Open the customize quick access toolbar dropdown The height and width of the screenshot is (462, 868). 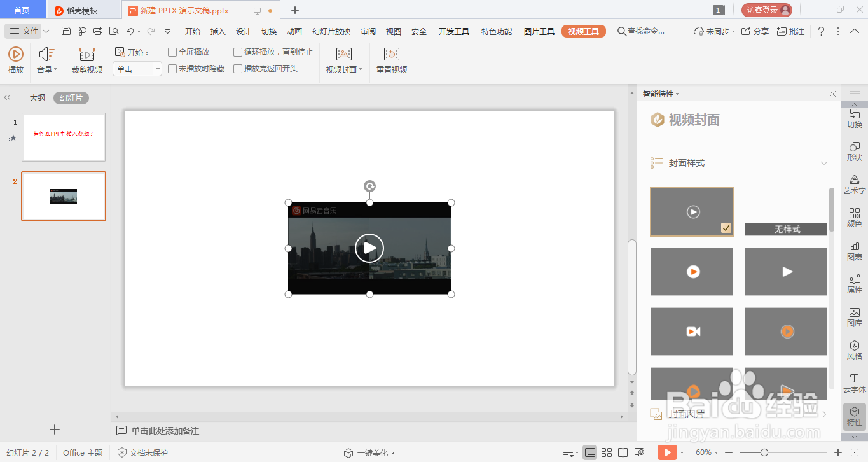167,31
